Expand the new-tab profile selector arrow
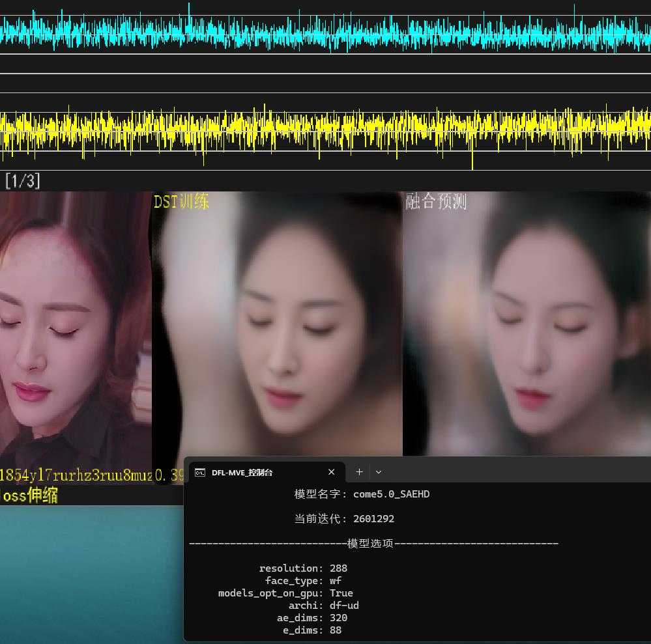This screenshot has height=644, width=651. (x=378, y=471)
